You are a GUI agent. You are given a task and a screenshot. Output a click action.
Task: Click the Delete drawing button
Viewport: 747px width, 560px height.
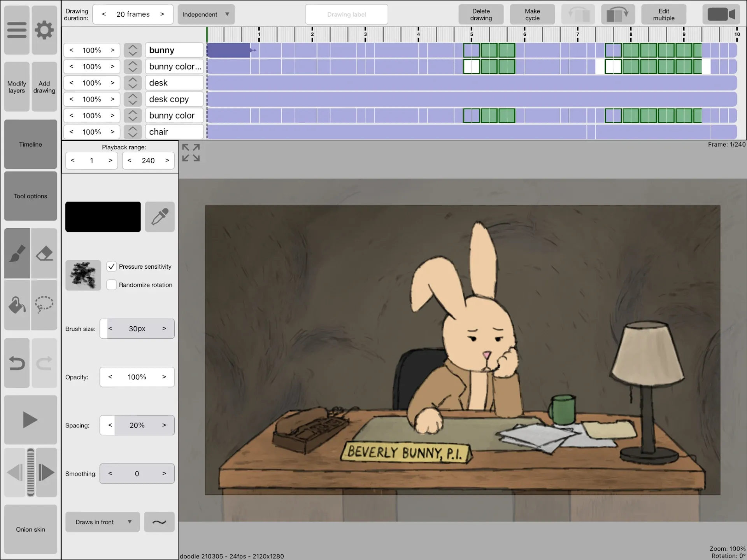pyautogui.click(x=480, y=14)
